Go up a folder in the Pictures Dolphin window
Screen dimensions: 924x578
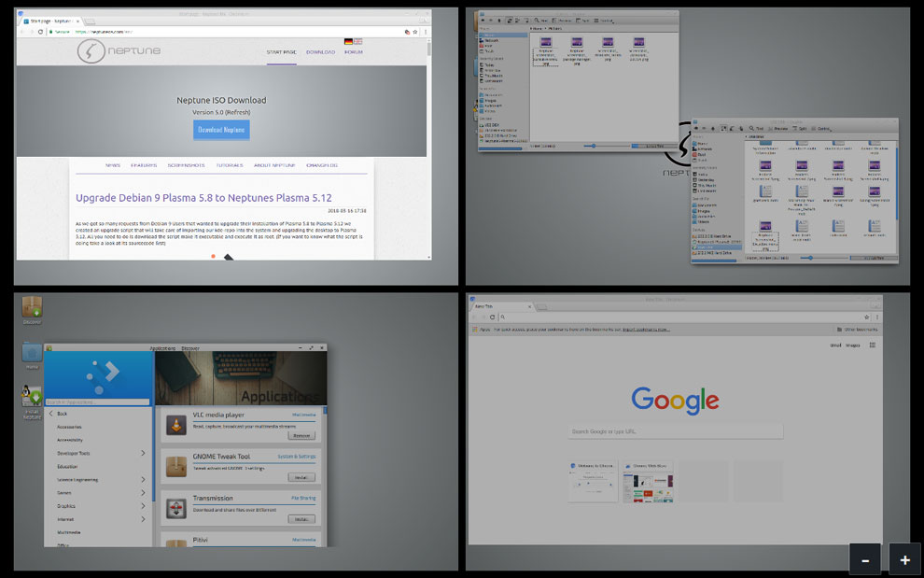tap(499, 20)
